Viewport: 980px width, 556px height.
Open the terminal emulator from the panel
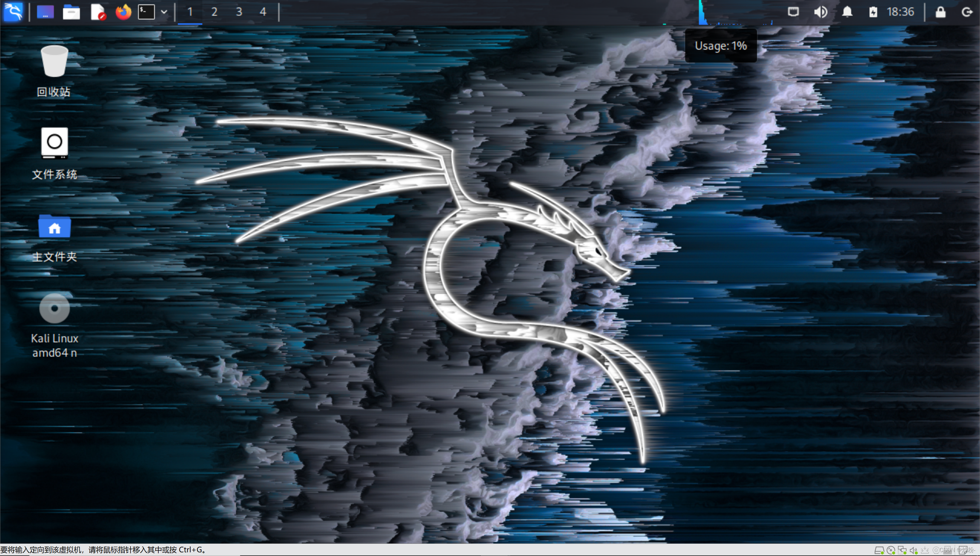(147, 11)
